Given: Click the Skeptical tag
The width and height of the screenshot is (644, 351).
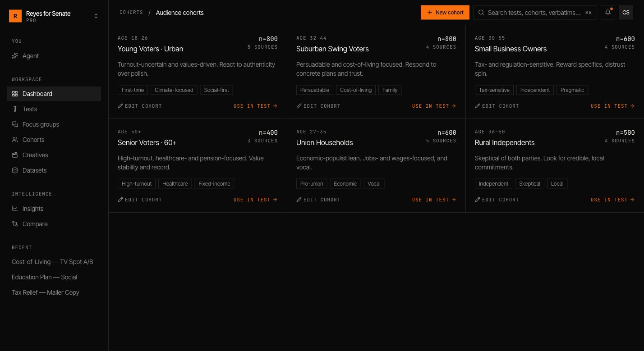Looking at the screenshot, I should coord(530,184).
